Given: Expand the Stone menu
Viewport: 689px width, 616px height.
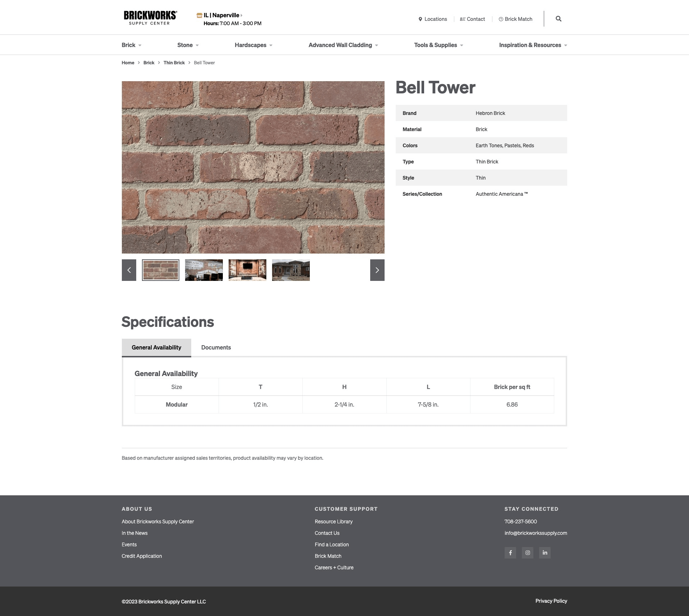Looking at the screenshot, I should (188, 45).
